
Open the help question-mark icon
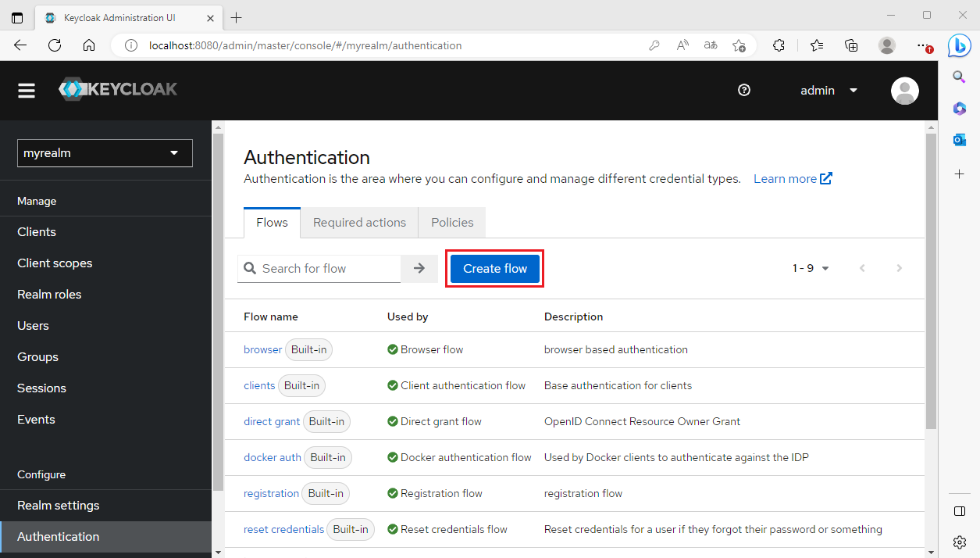point(743,90)
